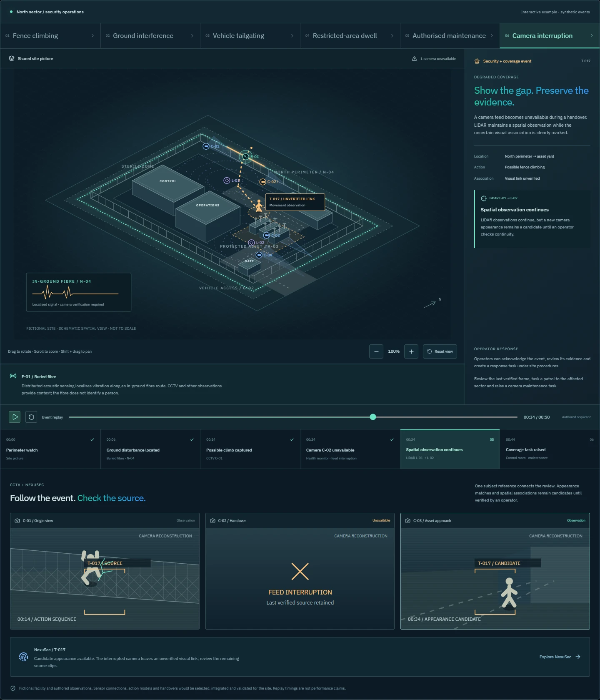Select the Camera interruption tab
600x700 pixels.
pyautogui.click(x=550, y=36)
